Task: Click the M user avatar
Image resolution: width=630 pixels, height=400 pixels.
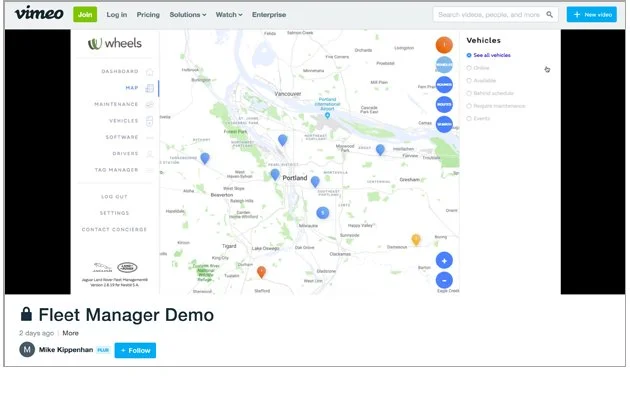Action: coord(27,349)
